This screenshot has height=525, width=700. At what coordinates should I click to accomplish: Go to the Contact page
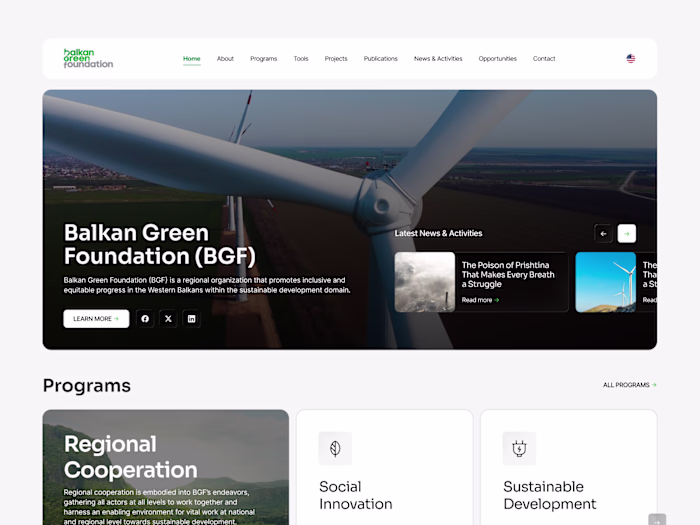tap(544, 58)
